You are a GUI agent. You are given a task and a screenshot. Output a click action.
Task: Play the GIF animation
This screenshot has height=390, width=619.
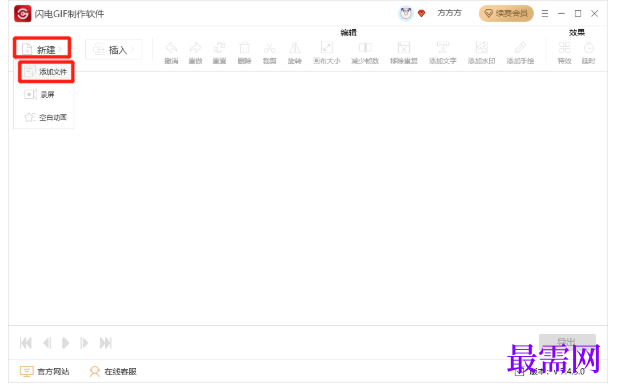click(x=66, y=343)
